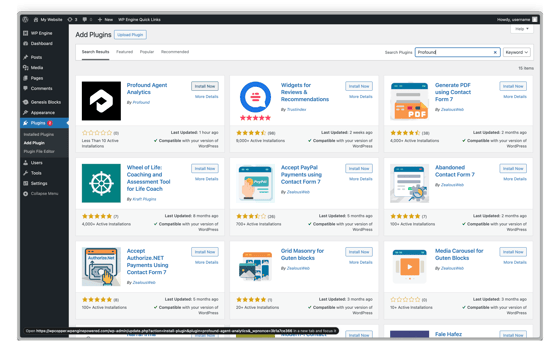Expand the Help dropdown tab
This screenshot has height=363, width=560.
click(x=522, y=29)
